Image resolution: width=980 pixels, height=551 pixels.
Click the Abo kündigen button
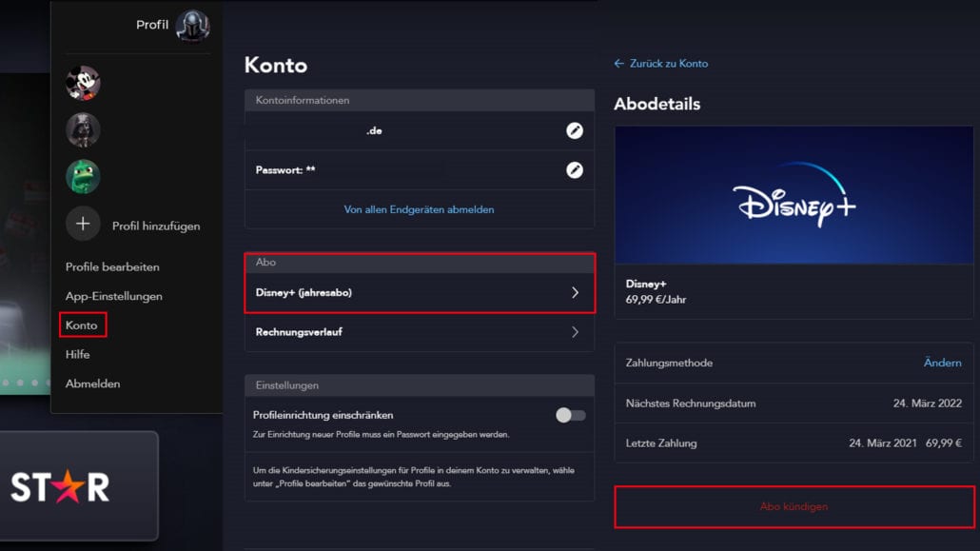[x=794, y=508]
